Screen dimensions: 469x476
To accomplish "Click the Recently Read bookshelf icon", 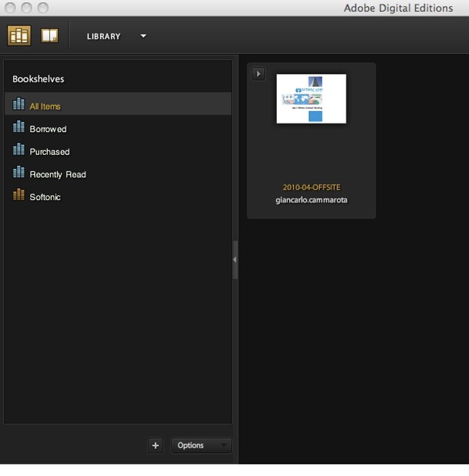I will pyautogui.click(x=19, y=172).
